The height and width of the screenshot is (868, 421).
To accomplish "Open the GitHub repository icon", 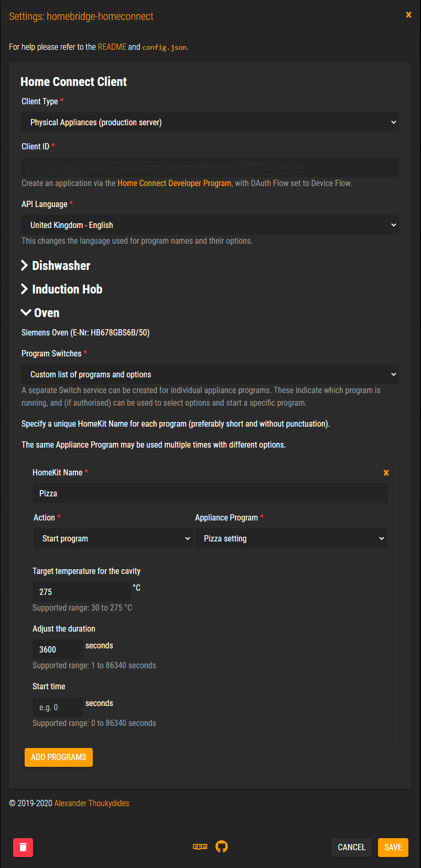I will 222,847.
